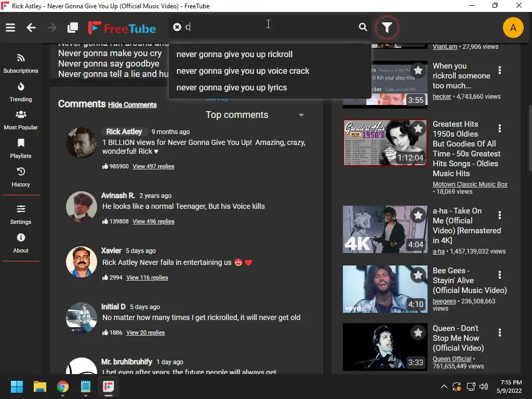Screen dimensions: 532x399
Task: Open the Windows Start menu
Action: coord(17,387)
